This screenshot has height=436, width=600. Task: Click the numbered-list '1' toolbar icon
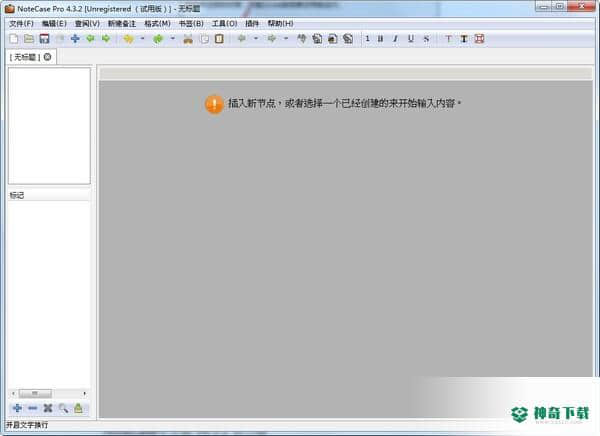pos(367,39)
